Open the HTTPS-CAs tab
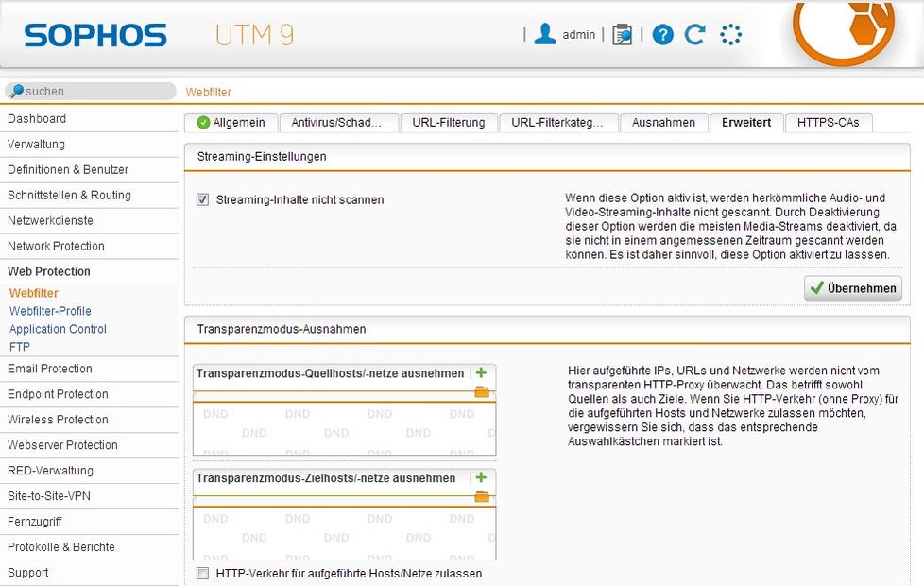Viewport: 924px width, 586px height. [829, 123]
